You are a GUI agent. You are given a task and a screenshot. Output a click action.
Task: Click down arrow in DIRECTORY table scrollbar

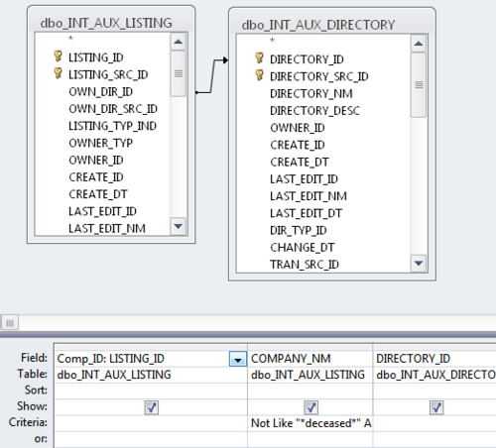[419, 264]
